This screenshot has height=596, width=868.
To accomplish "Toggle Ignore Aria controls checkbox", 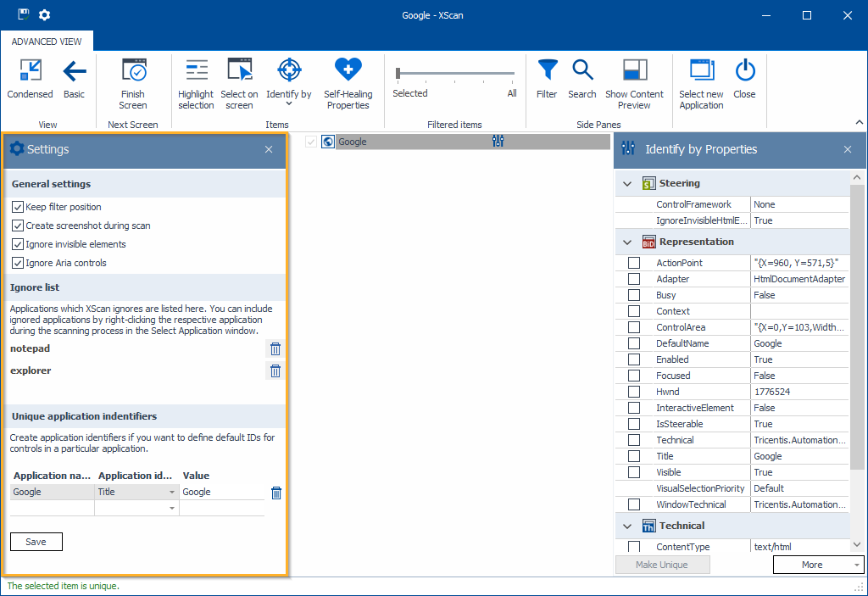I will point(18,263).
